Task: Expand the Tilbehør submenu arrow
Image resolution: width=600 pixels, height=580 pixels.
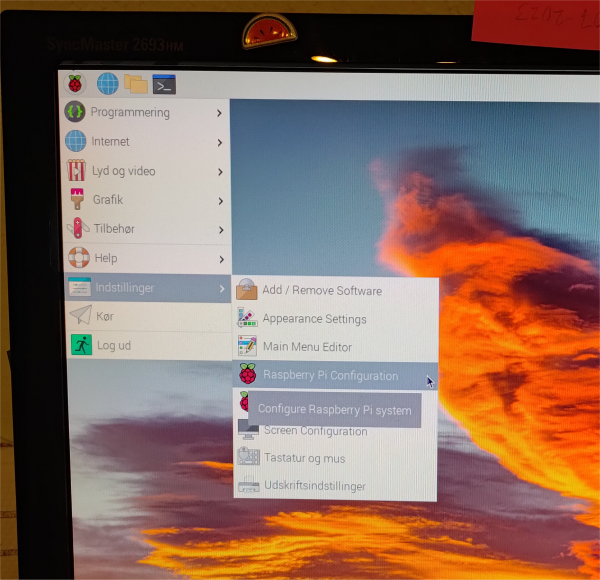Action: [219, 229]
